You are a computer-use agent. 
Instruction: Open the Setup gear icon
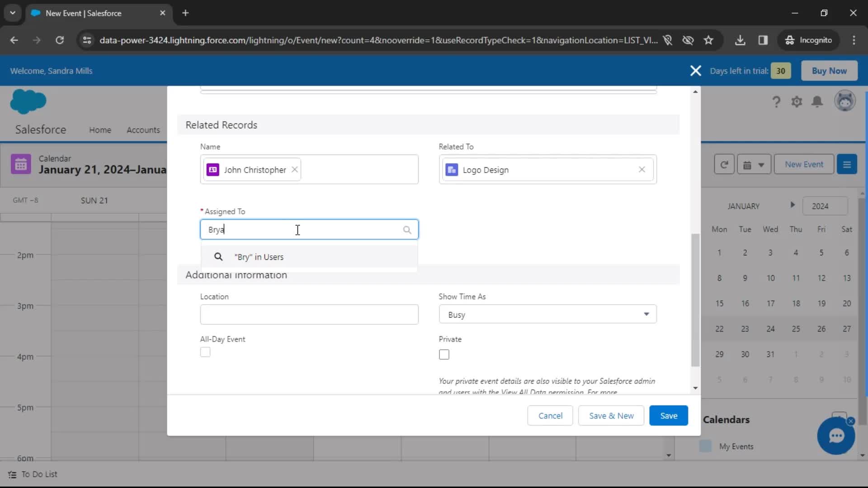pyautogui.click(x=797, y=102)
